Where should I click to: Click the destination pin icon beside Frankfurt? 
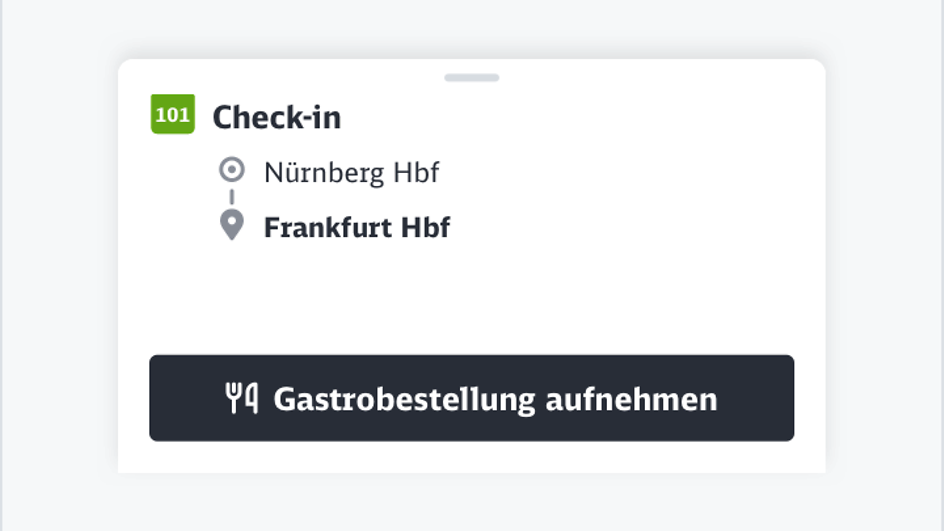[232, 225]
